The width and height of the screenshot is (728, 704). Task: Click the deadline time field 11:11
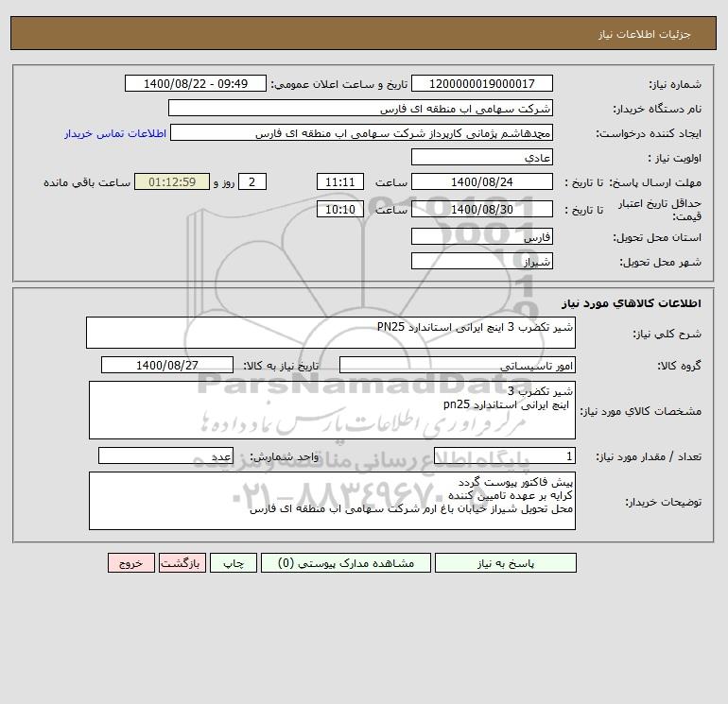click(339, 182)
